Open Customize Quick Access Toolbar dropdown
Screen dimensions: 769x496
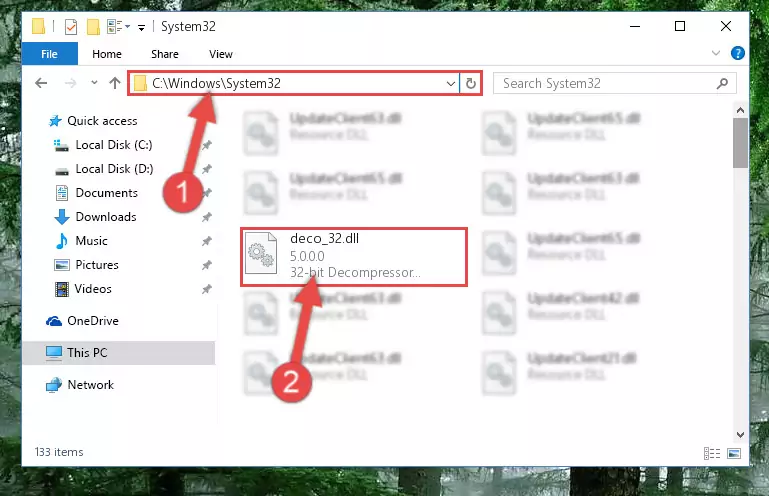(141, 27)
